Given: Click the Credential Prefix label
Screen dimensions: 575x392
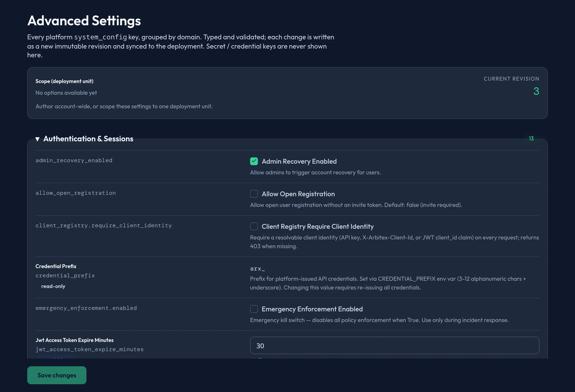Looking at the screenshot, I should pyautogui.click(x=56, y=266).
